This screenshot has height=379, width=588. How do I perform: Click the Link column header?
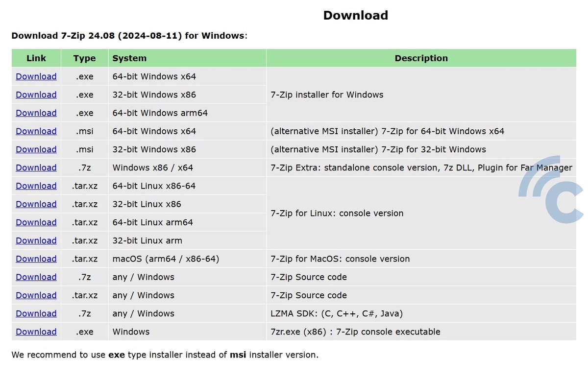point(36,58)
